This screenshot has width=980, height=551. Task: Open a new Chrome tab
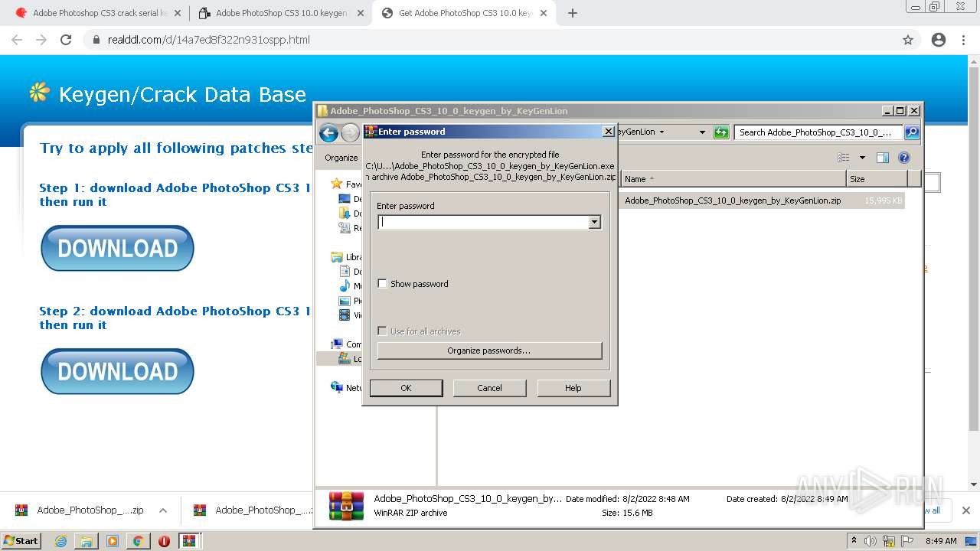(573, 13)
